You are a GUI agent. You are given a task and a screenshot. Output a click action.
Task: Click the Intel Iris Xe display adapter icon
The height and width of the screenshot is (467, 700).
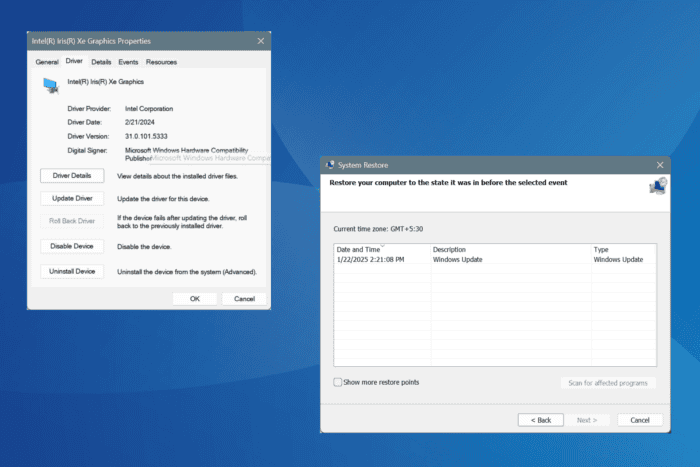click(51, 85)
